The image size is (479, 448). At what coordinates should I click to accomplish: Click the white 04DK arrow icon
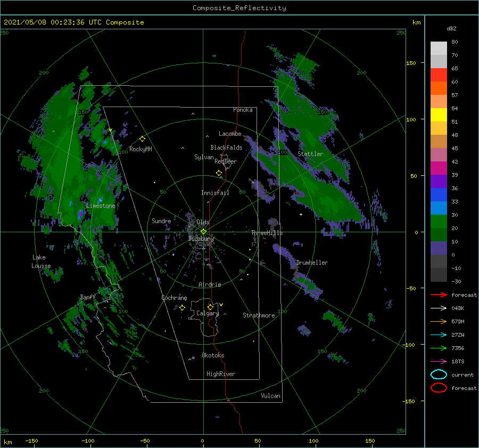[439, 308]
